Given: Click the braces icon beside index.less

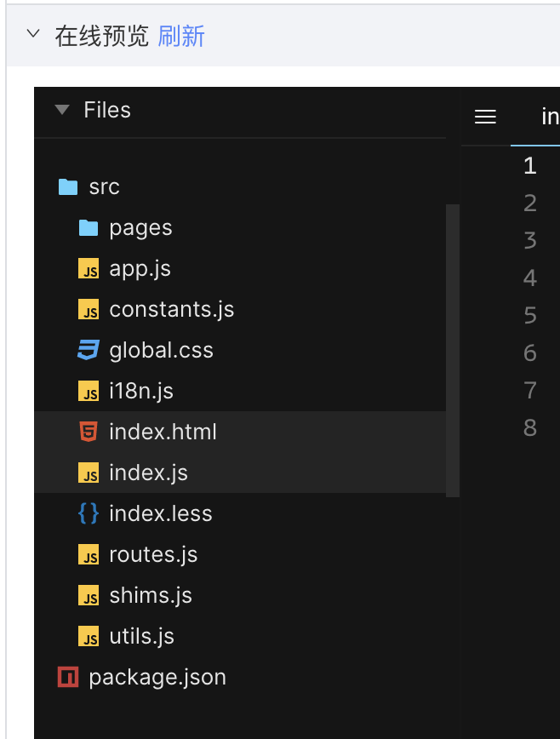Looking at the screenshot, I should [89, 513].
